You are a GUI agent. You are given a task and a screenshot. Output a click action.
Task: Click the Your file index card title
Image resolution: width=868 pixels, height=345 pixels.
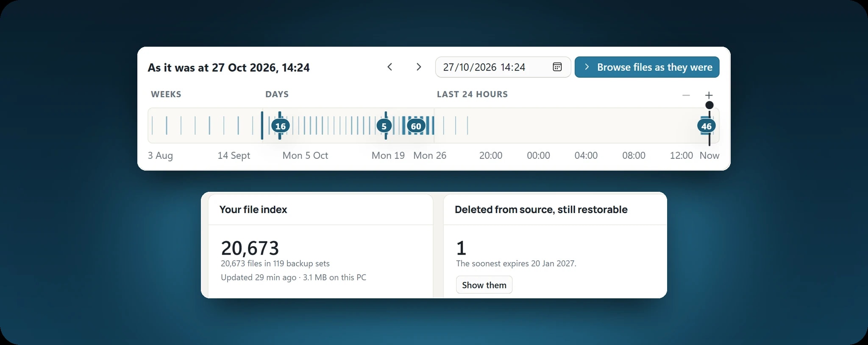tap(253, 210)
